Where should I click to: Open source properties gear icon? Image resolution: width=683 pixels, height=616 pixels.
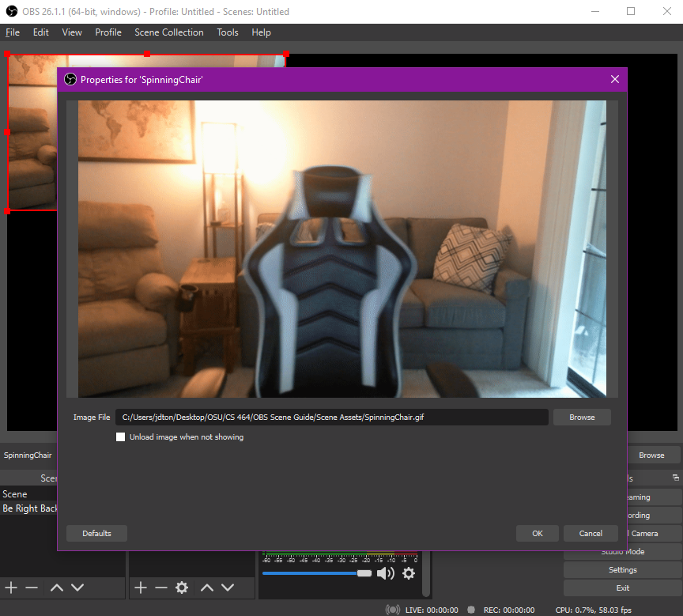(x=182, y=588)
